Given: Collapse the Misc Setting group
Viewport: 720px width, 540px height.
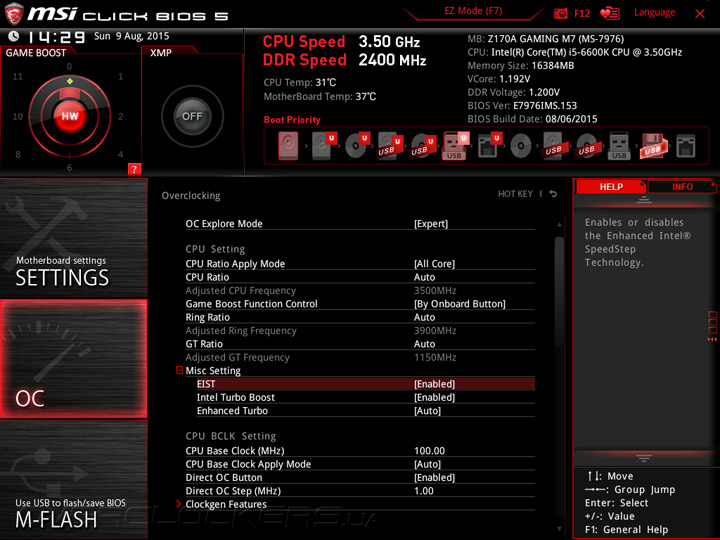Looking at the screenshot, I should click(x=180, y=370).
